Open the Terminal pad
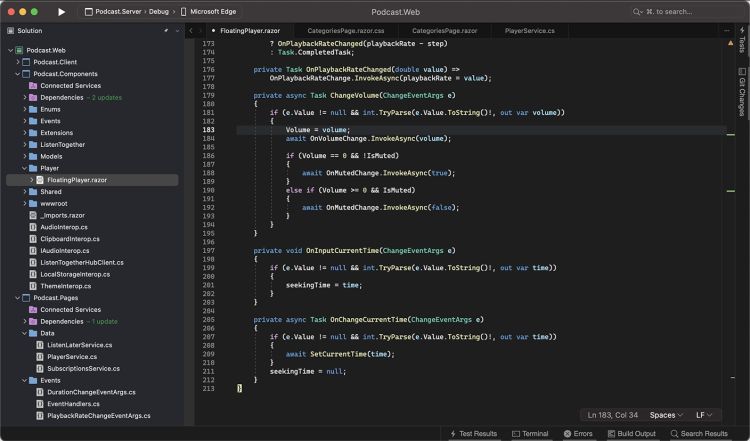The height and width of the screenshot is (441, 750). pos(530,434)
